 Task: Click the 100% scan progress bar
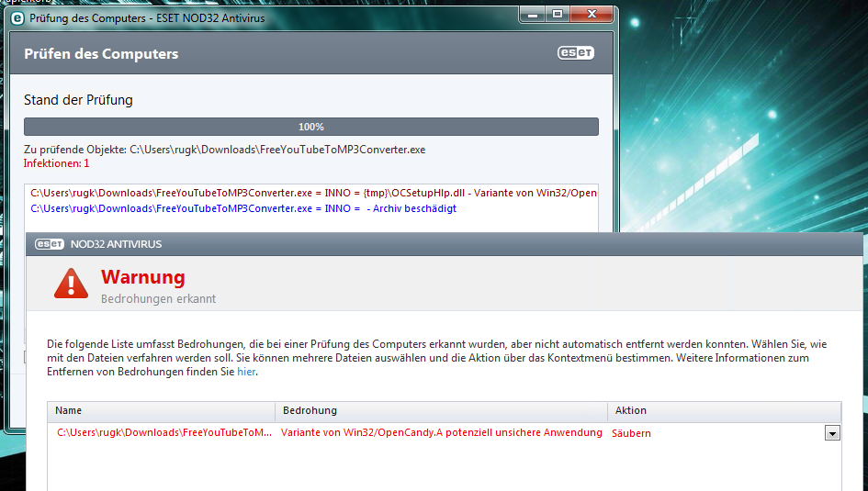pyautogui.click(x=310, y=127)
